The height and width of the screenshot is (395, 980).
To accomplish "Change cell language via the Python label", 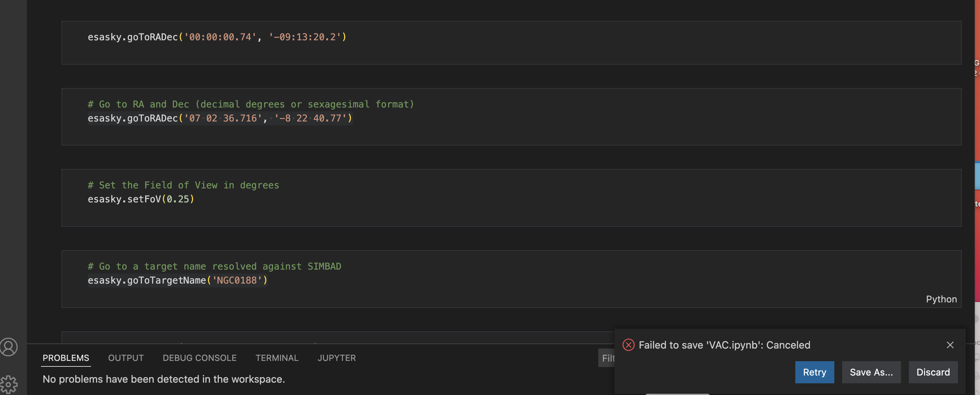I will [x=941, y=299].
